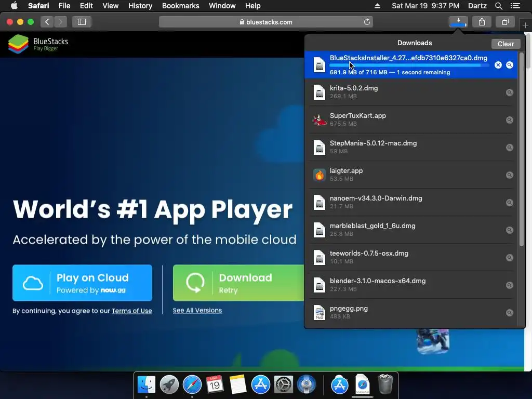Screen dimensions: 532x399
Task: Select the blender-3.1.0-macos-x64.dmg download row
Action: (x=411, y=285)
